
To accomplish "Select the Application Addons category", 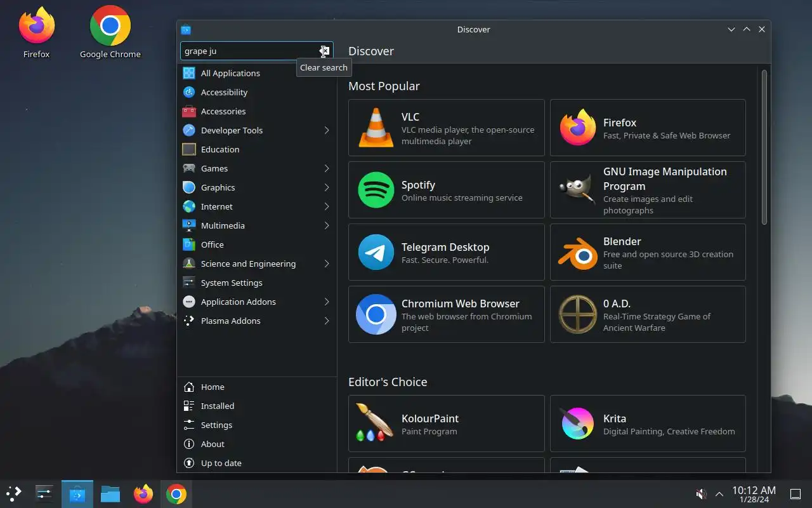I will [x=257, y=302].
